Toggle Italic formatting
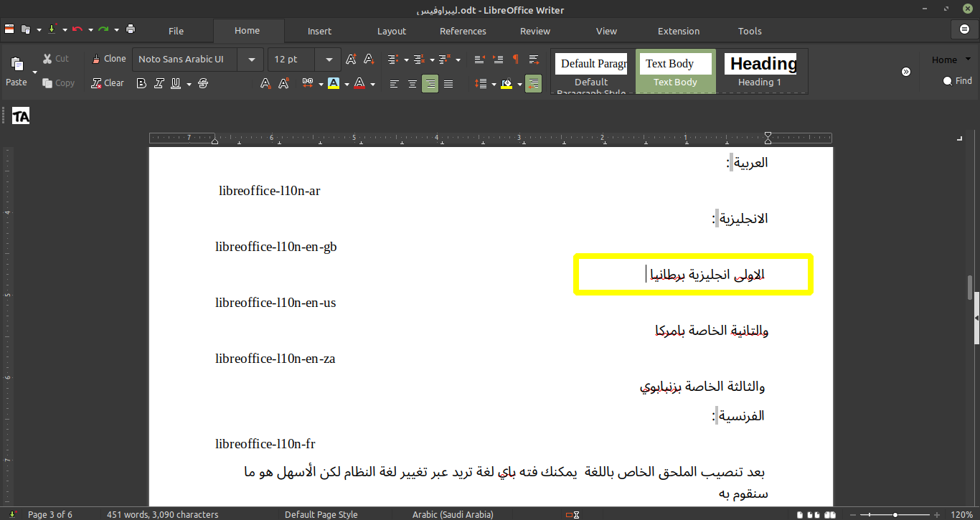Image resolution: width=980 pixels, height=520 pixels. [159, 84]
